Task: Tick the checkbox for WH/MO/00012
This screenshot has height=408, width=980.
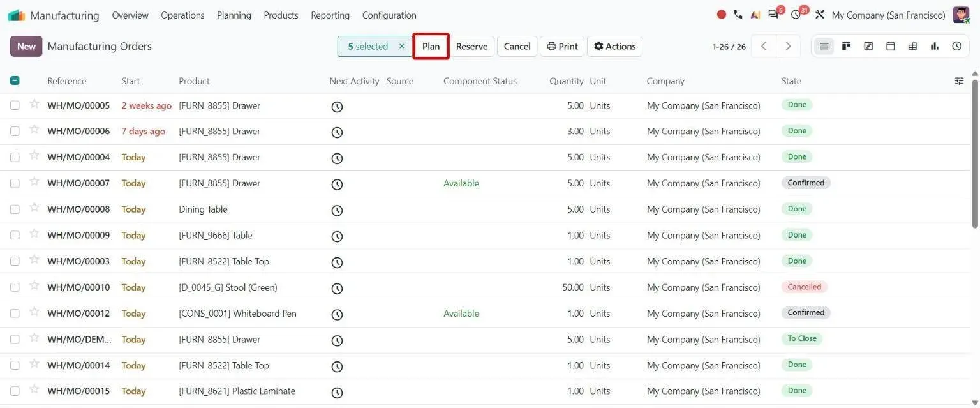Action: coord(15,314)
